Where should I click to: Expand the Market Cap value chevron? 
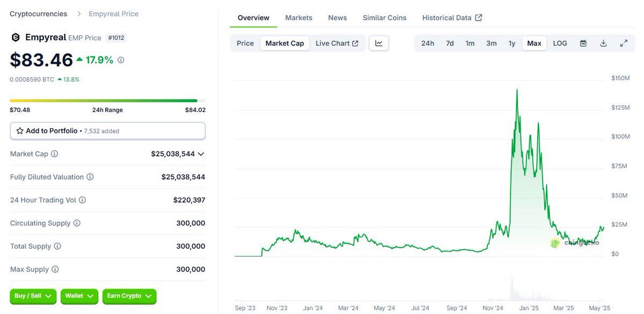tap(201, 154)
